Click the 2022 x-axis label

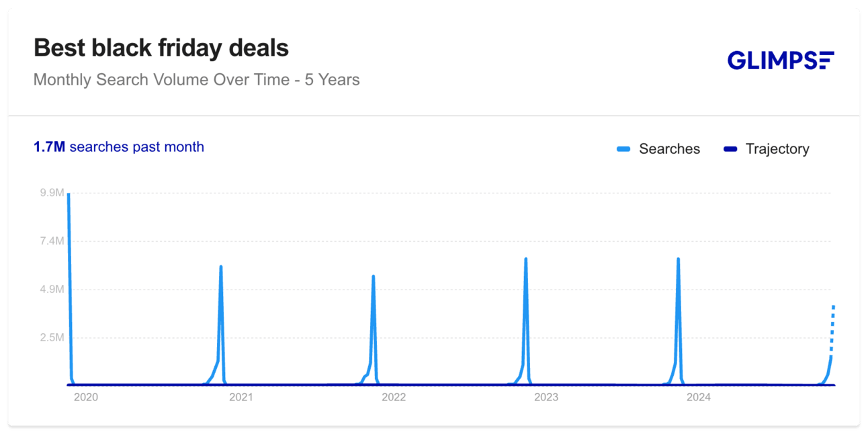(394, 397)
